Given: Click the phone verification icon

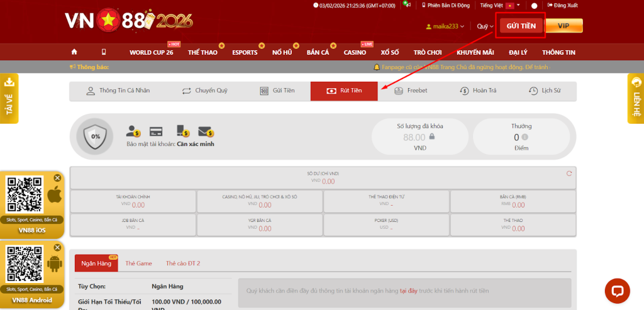Looking at the screenshot, I should [x=183, y=131].
